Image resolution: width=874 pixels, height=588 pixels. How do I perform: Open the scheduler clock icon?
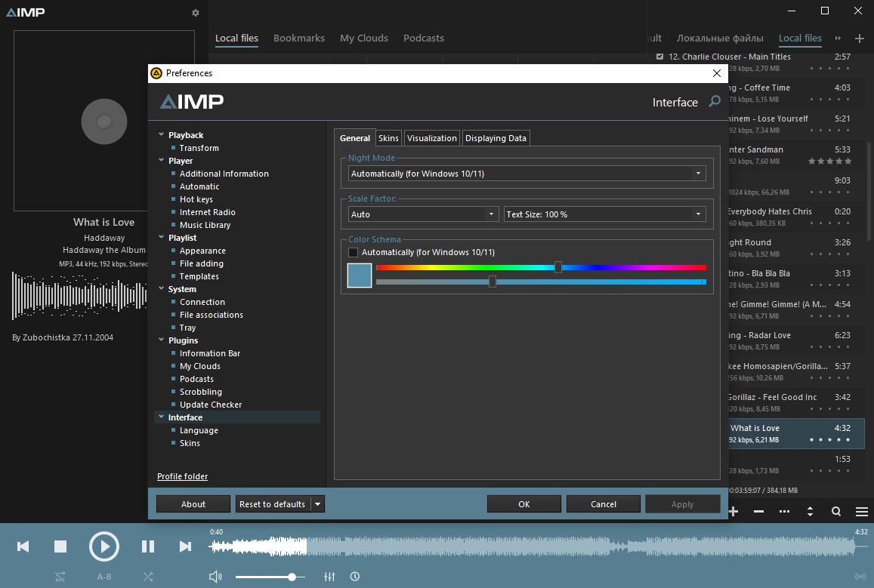[x=355, y=577]
